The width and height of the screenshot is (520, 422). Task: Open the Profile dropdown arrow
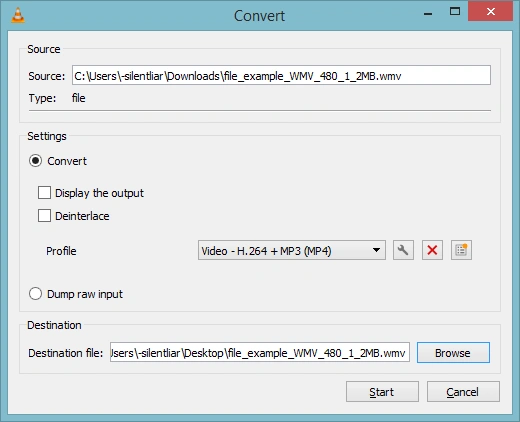coord(376,250)
